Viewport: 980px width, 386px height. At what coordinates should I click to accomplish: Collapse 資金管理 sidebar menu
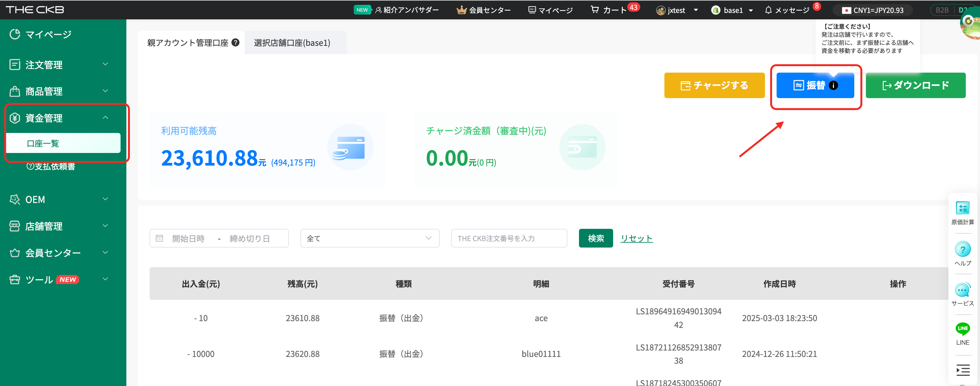coord(105,117)
